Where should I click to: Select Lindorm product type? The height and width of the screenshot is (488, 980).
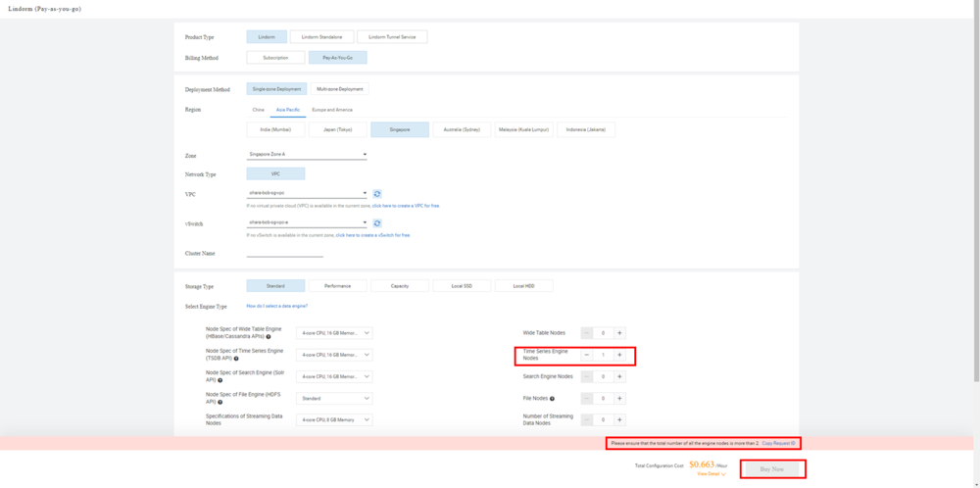tap(267, 37)
